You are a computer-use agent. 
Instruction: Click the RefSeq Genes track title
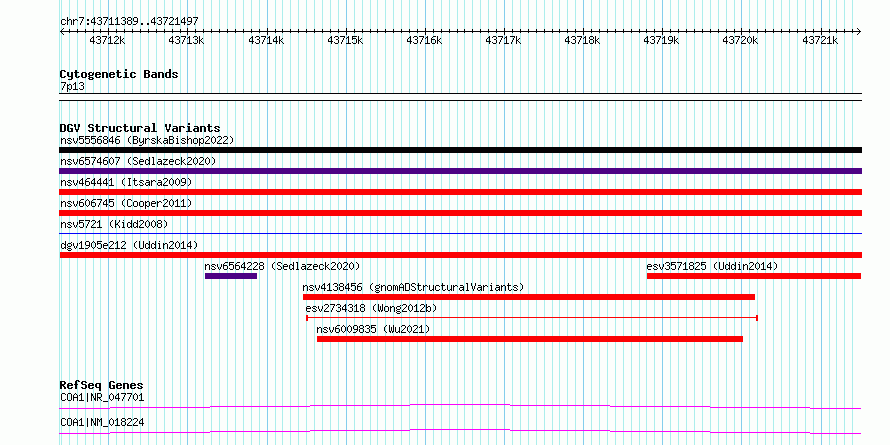(x=102, y=385)
